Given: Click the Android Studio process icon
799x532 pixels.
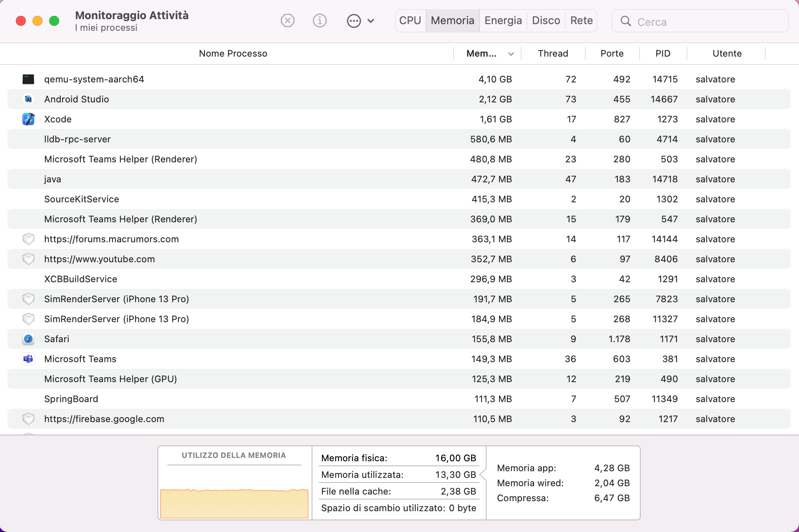Looking at the screenshot, I should (28, 99).
